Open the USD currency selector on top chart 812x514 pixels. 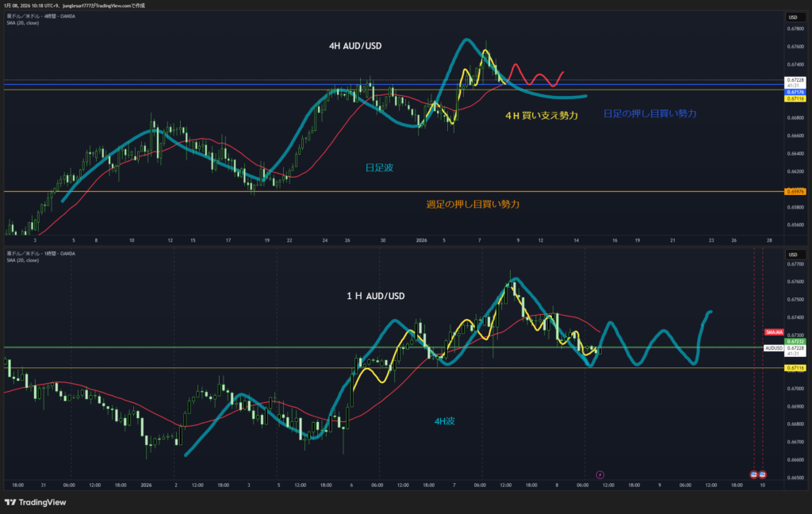click(792, 17)
